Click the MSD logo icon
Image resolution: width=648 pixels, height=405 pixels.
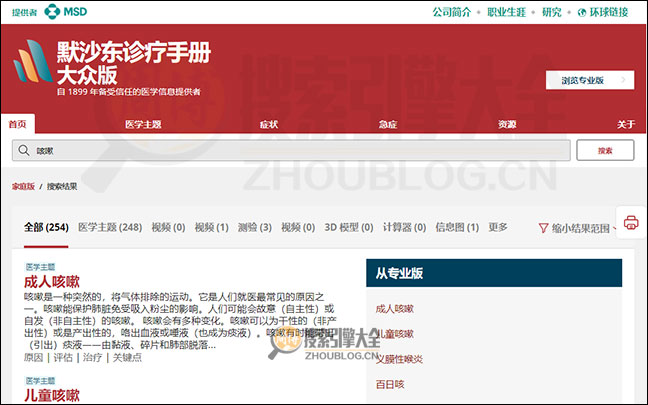(52, 12)
